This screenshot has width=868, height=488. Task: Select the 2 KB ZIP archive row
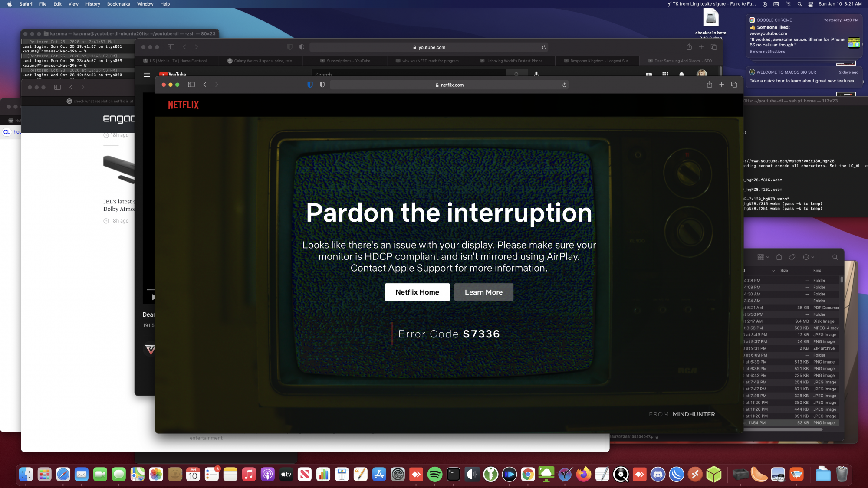(x=792, y=348)
